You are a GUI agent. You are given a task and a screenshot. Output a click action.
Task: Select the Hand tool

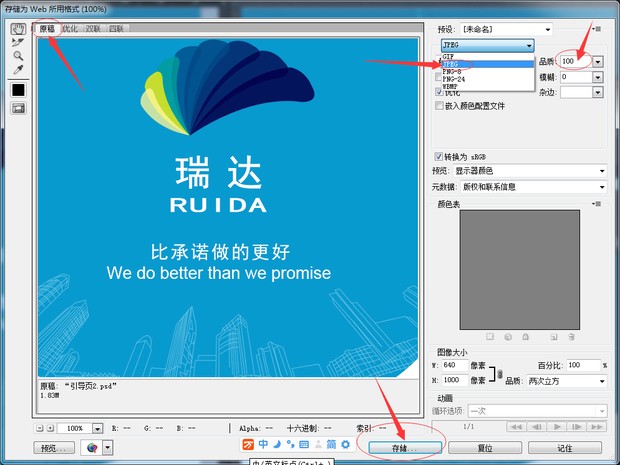point(18,29)
